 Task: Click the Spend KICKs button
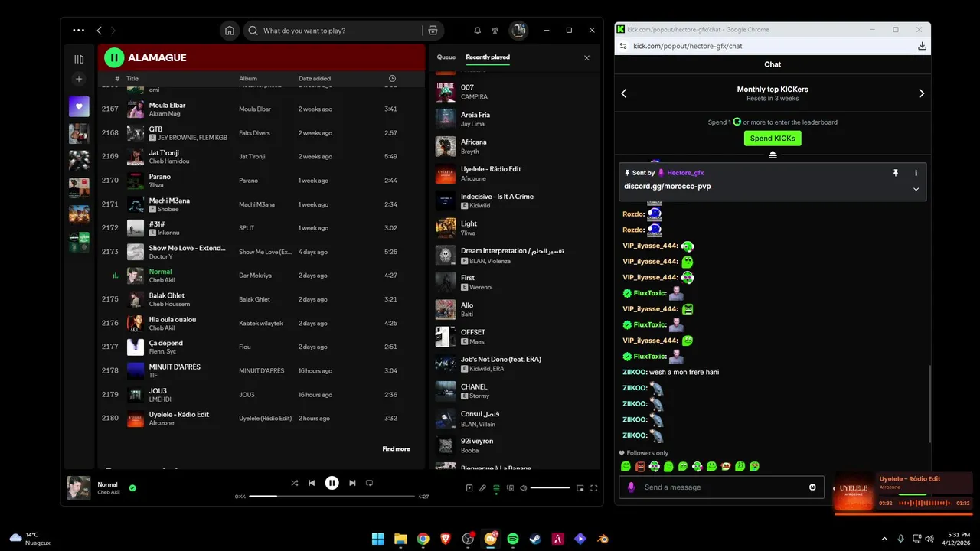click(773, 139)
